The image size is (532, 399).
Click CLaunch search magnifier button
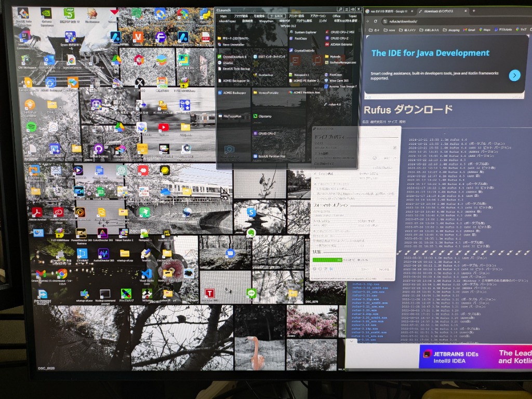click(340, 9)
